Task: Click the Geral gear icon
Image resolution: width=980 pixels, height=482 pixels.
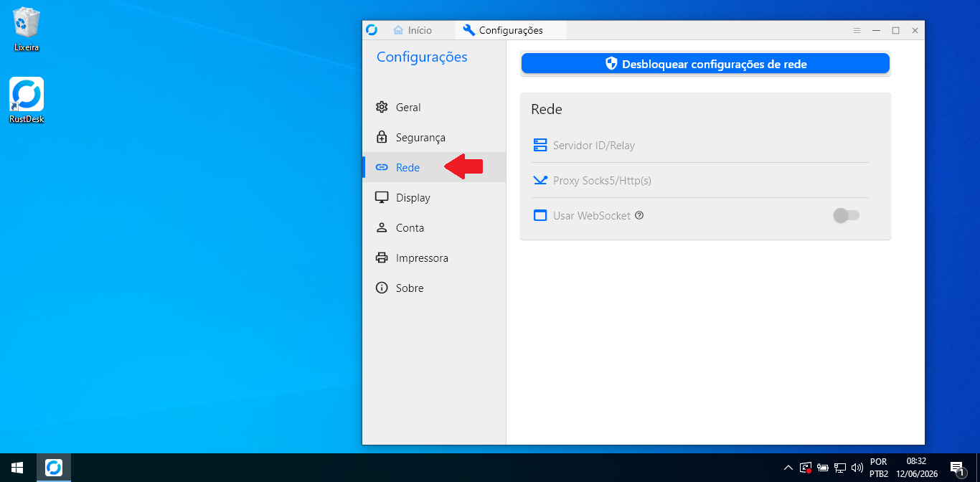Action: 382,107
